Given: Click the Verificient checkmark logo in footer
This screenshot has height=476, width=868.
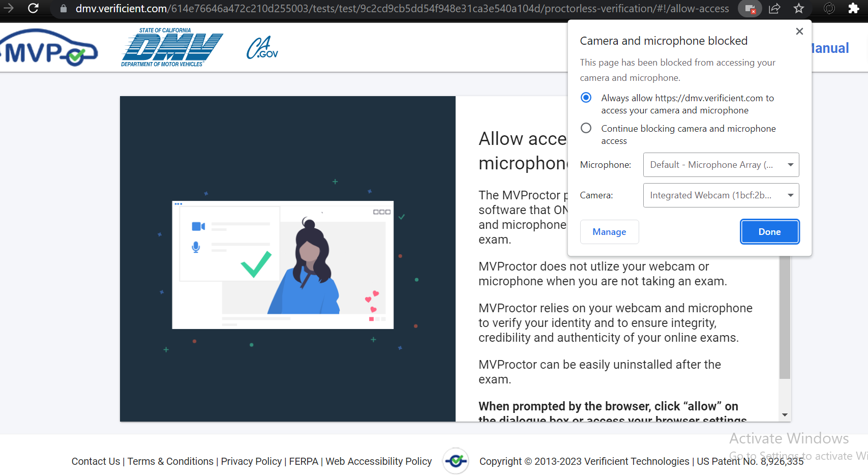Looking at the screenshot, I should 456,461.
